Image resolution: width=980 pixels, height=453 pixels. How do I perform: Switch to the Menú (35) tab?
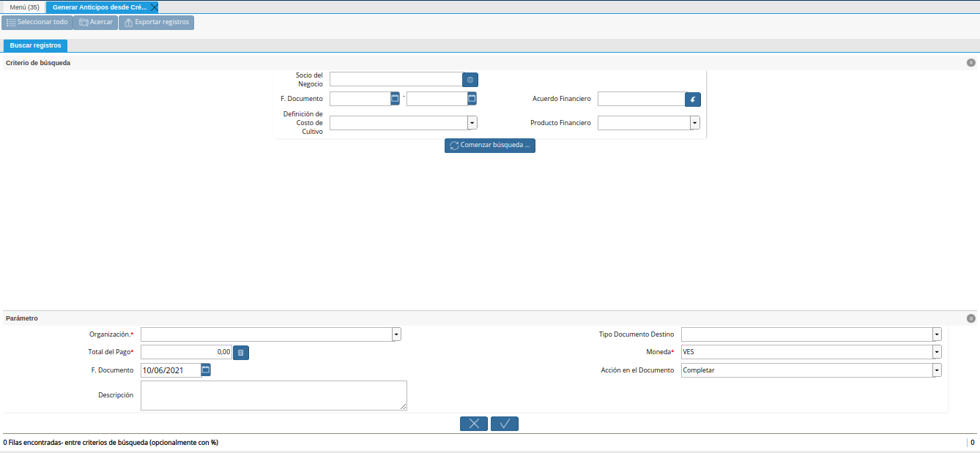(x=24, y=7)
